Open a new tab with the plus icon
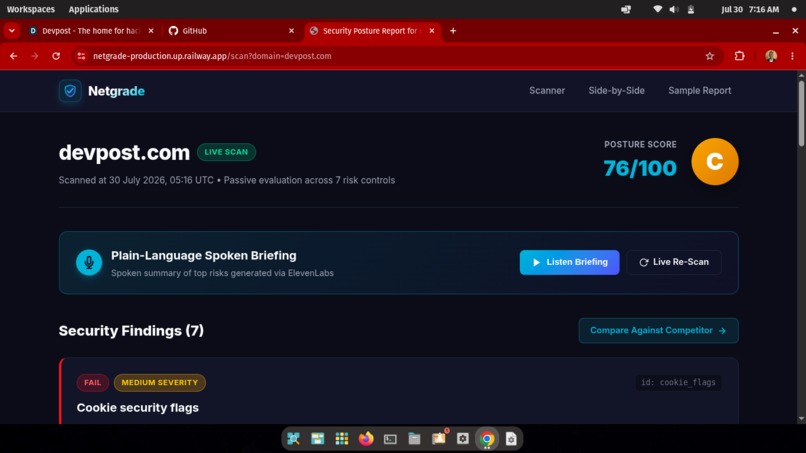Screen dimensions: 806x453 453,31
